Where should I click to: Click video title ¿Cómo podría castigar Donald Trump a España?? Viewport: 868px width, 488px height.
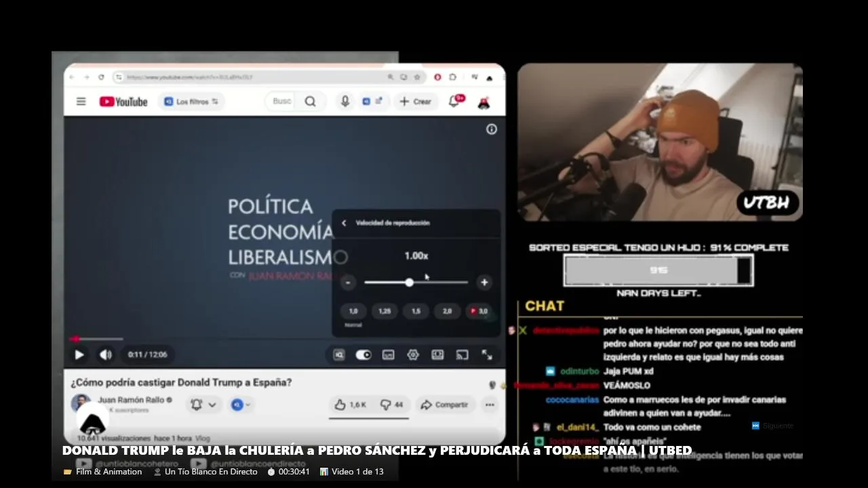click(181, 382)
